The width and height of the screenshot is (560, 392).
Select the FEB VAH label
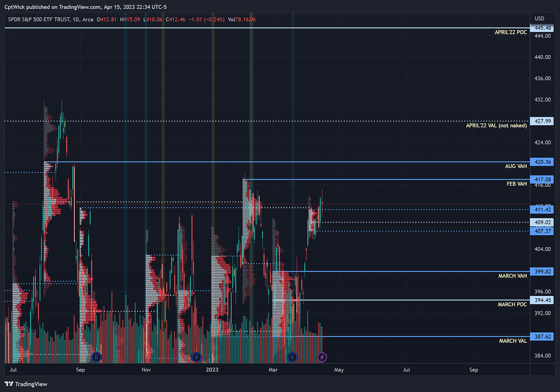pos(517,184)
